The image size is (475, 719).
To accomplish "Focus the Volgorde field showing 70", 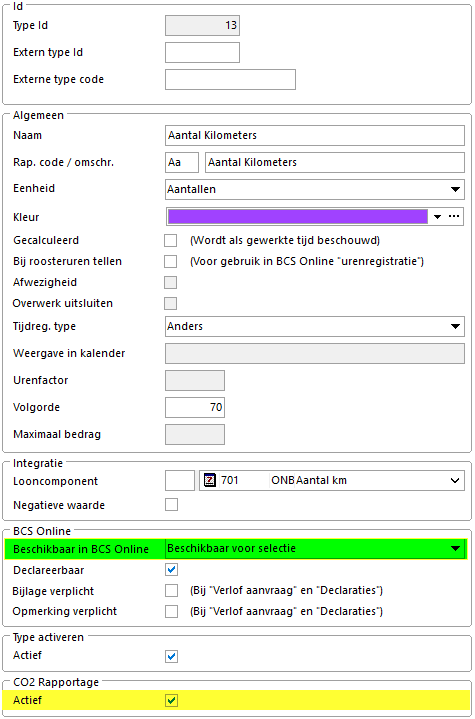I will 195,407.
